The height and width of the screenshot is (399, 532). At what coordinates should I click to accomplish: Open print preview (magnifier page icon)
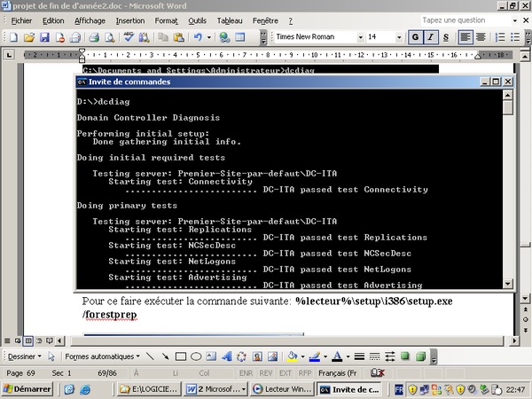pos(110,37)
